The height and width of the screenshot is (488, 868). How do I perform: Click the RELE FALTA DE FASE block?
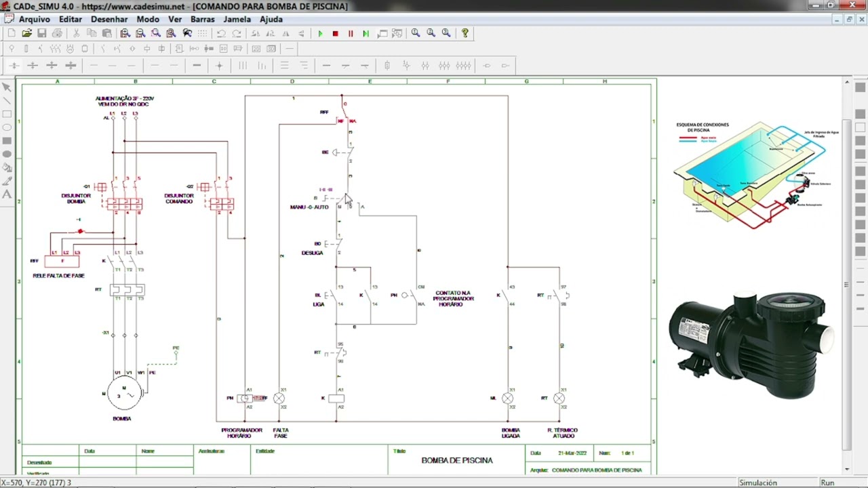tap(62, 261)
